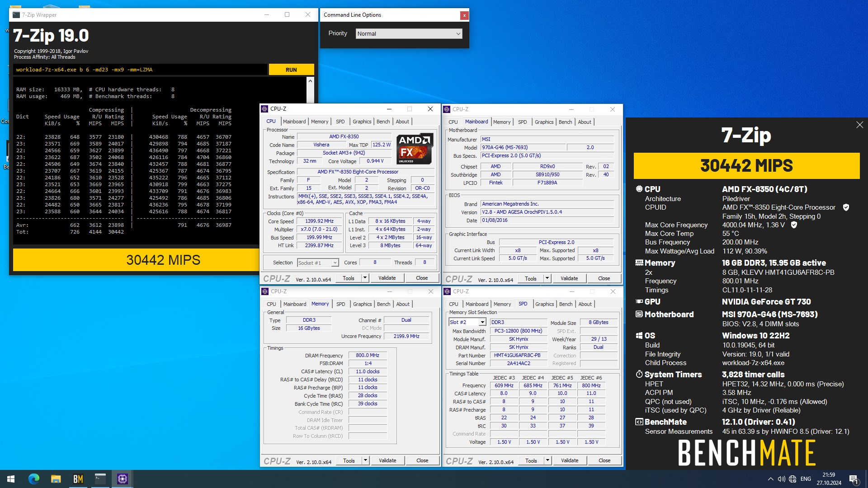Open the notification center icon
Viewport: 868px width, 488px height.
click(x=854, y=479)
